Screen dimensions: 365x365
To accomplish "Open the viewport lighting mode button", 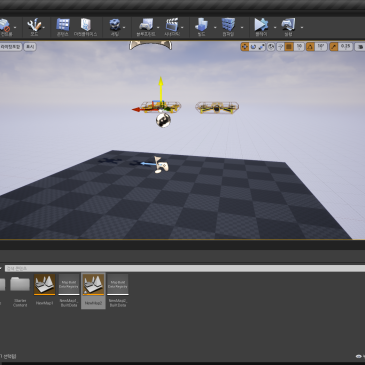I will 11,47.
